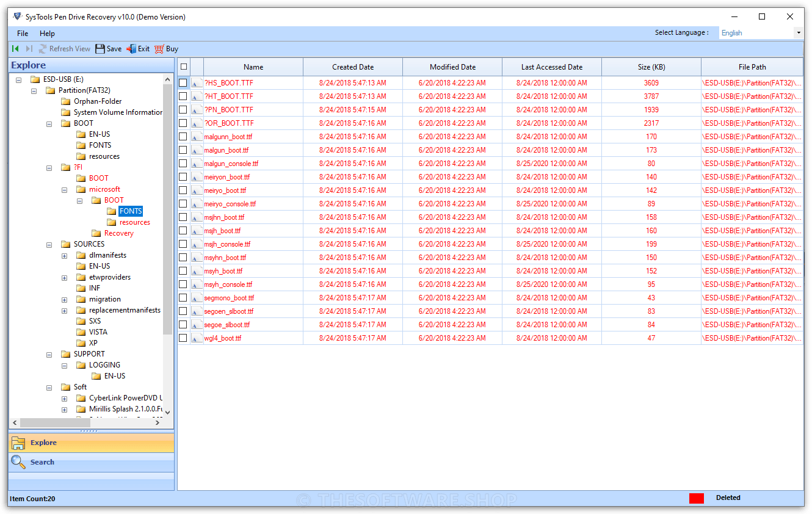The height and width of the screenshot is (514, 812).
Task: Open the Help menu
Action: pyautogui.click(x=47, y=34)
